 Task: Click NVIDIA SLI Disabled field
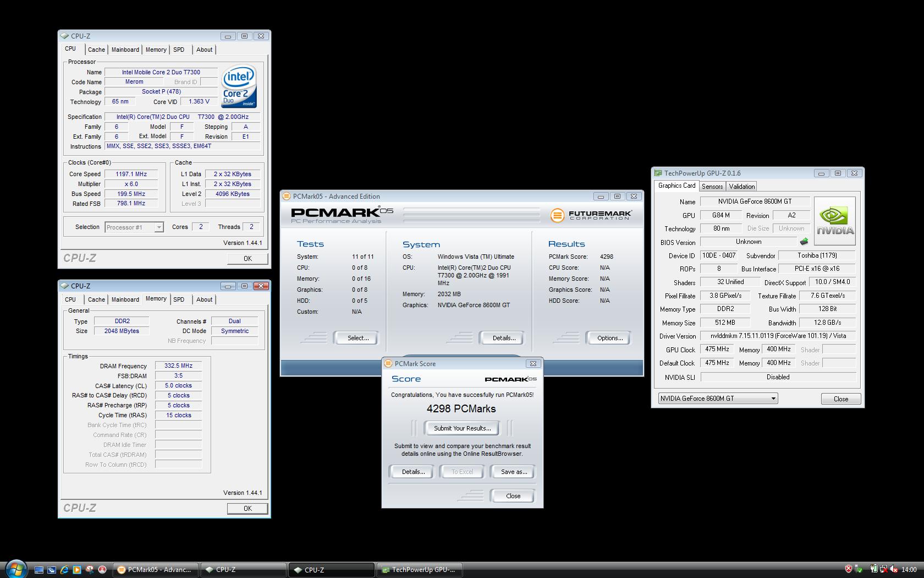pos(778,377)
